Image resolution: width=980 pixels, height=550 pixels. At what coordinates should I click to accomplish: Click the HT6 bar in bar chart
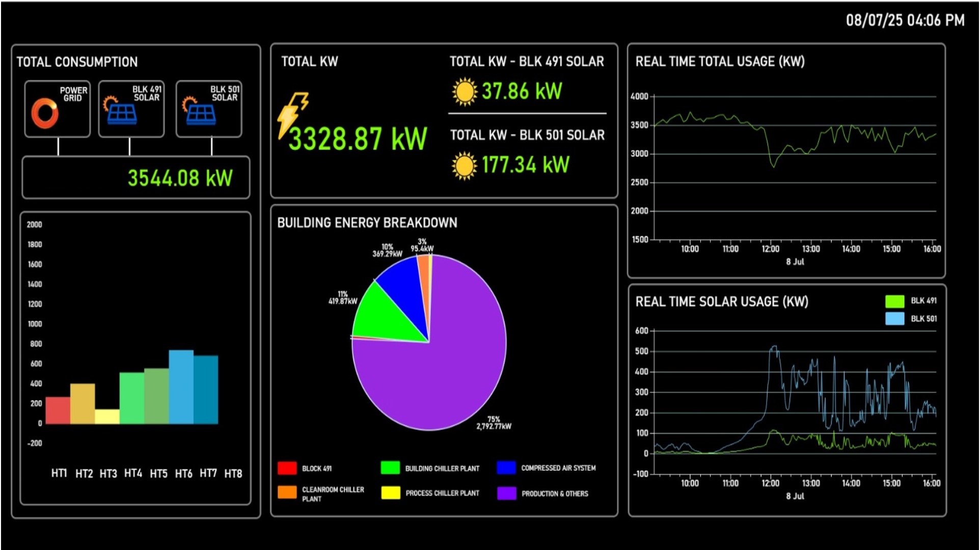pyautogui.click(x=181, y=387)
